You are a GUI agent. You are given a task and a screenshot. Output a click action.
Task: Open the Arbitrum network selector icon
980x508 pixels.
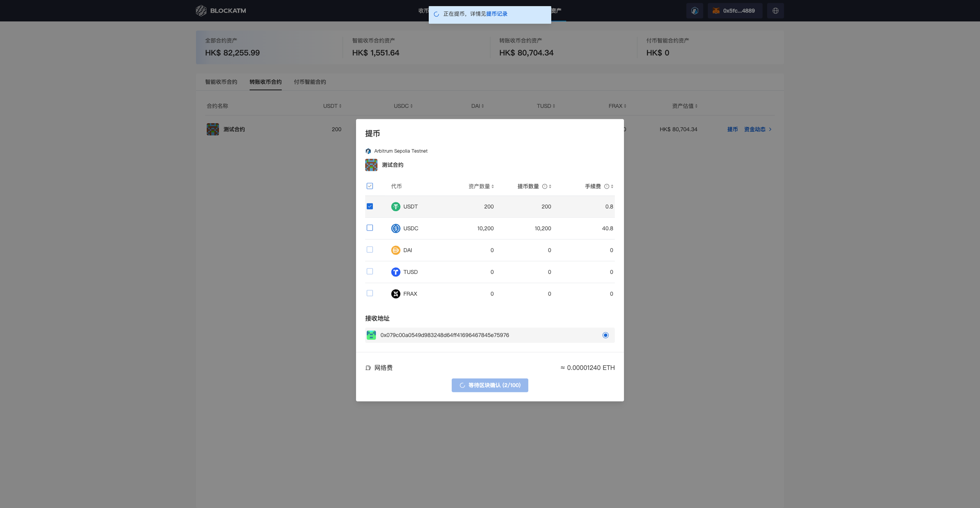tap(694, 11)
